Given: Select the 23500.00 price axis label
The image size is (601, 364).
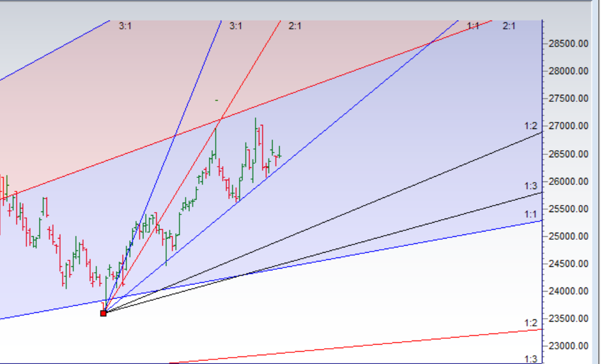Looking at the screenshot, I should [x=568, y=319].
